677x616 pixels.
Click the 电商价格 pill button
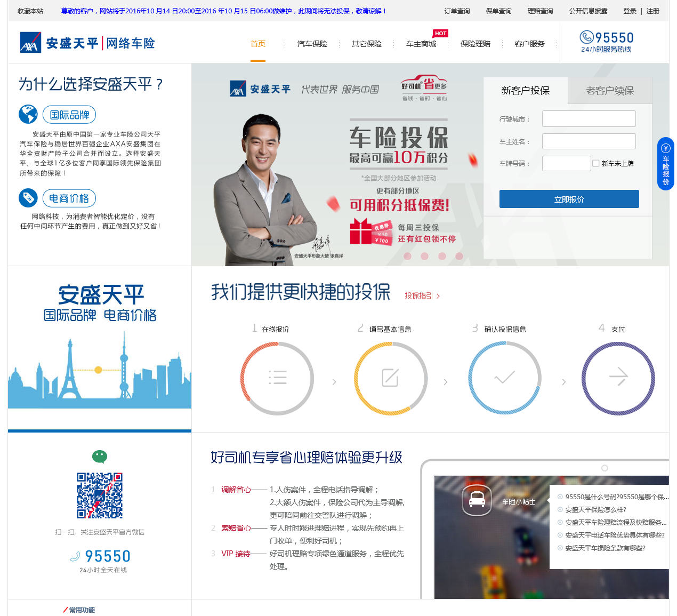69,198
